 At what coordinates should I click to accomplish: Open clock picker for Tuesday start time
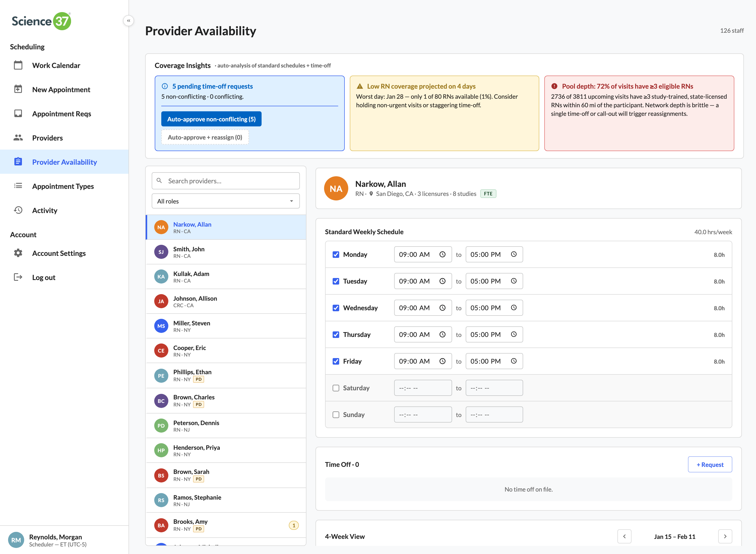[443, 281]
